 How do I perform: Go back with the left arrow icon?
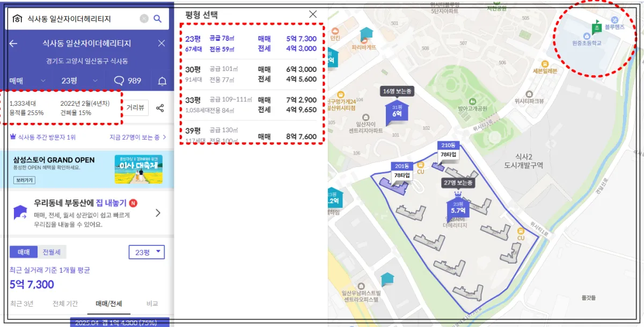tap(13, 43)
